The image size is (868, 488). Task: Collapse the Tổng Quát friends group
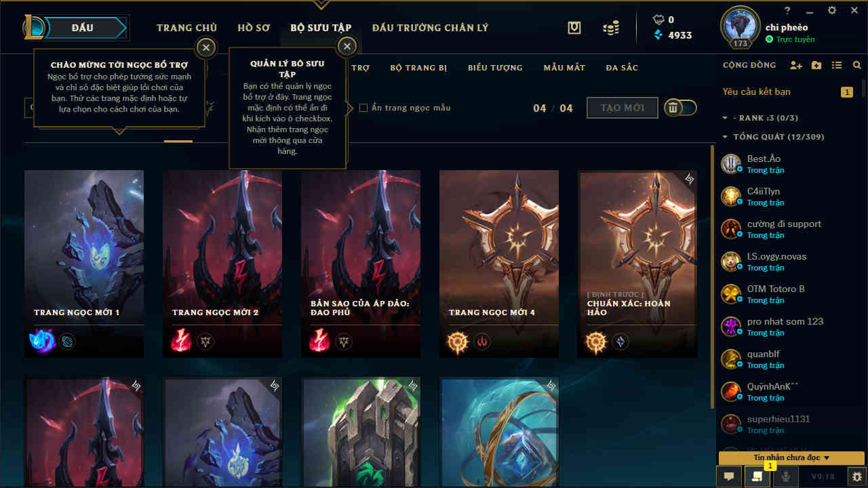coord(726,137)
